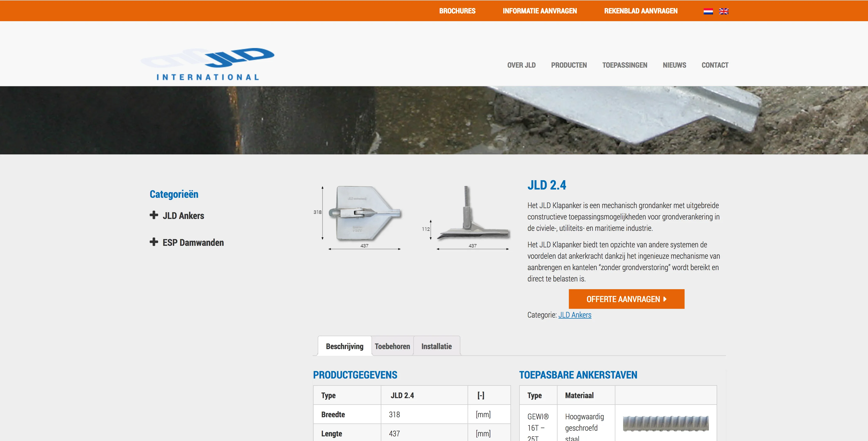This screenshot has height=441, width=868.
Task: Click the GEWI anchor rod image
Action: click(x=665, y=423)
